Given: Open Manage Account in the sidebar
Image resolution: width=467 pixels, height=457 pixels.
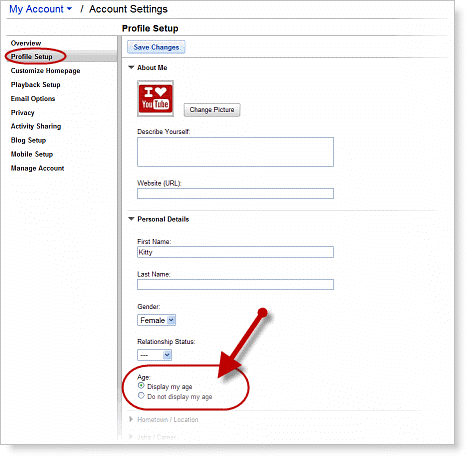Looking at the screenshot, I should [37, 168].
